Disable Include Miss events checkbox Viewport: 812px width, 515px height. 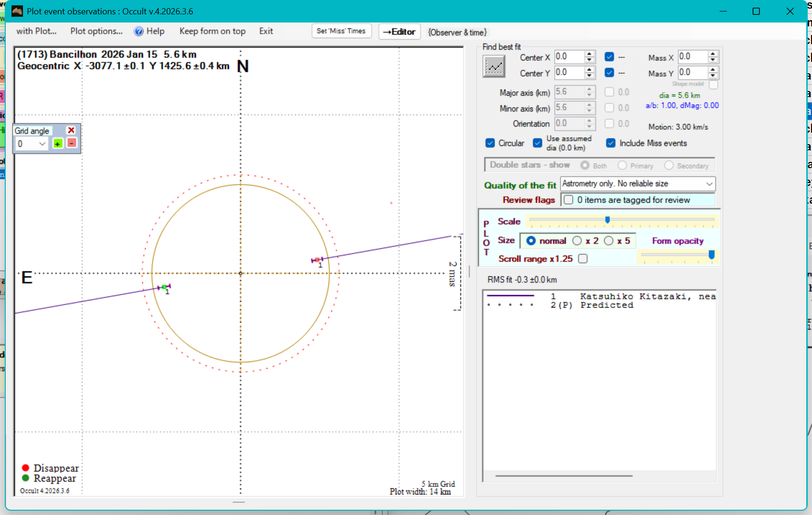611,143
